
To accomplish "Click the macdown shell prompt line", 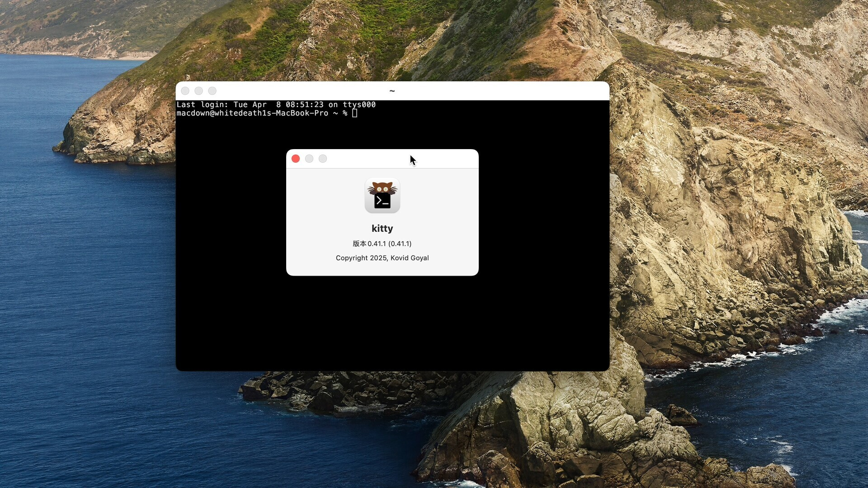I will 262,113.
